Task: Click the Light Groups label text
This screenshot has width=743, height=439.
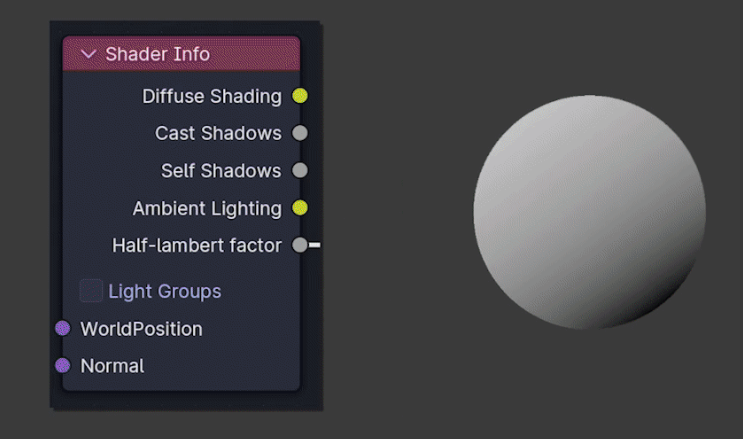Action: tap(164, 292)
